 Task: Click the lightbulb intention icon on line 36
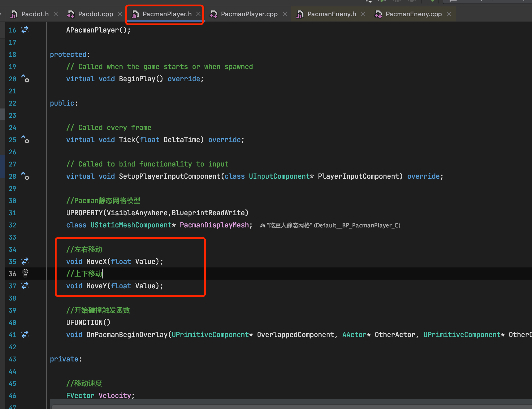[x=25, y=273]
